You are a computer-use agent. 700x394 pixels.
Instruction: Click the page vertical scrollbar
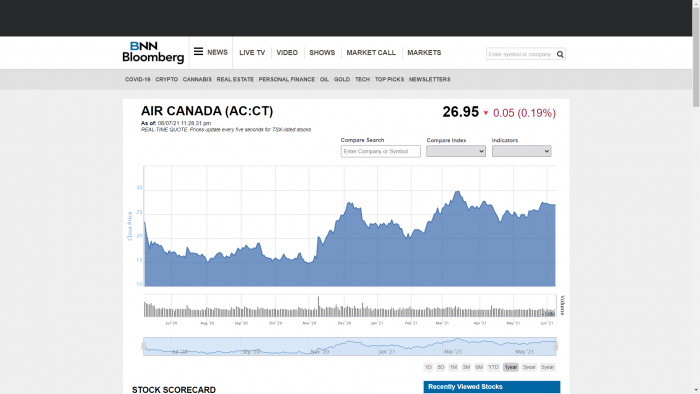(x=696, y=197)
